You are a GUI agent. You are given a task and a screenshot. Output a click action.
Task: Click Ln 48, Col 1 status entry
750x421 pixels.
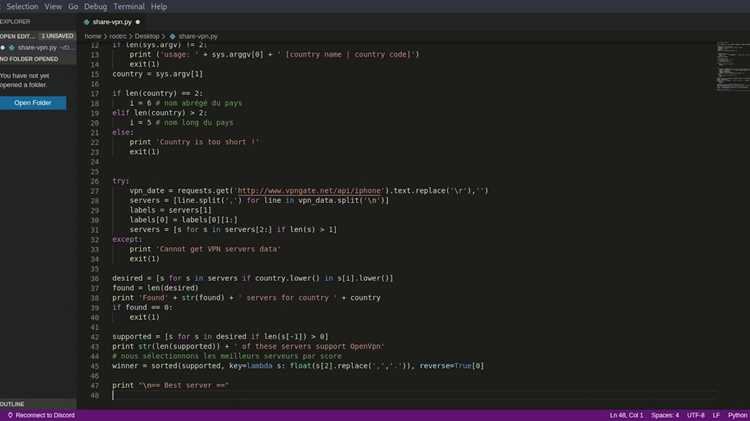coord(626,415)
